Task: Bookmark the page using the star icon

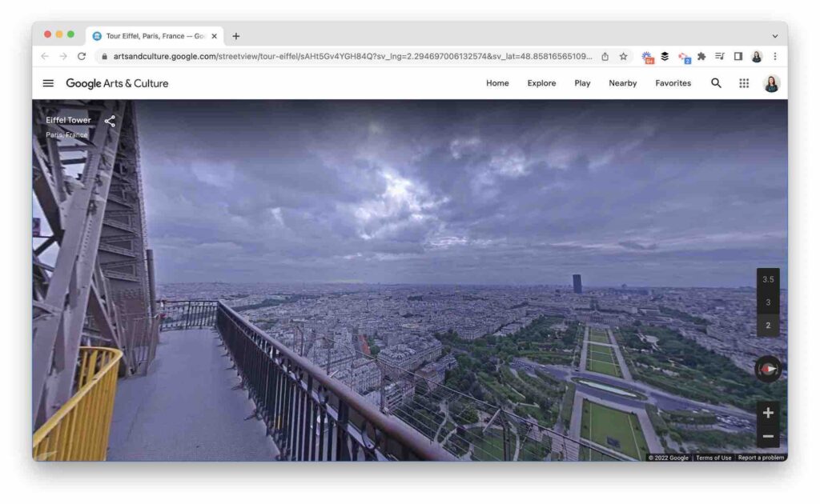Action: coord(621,56)
